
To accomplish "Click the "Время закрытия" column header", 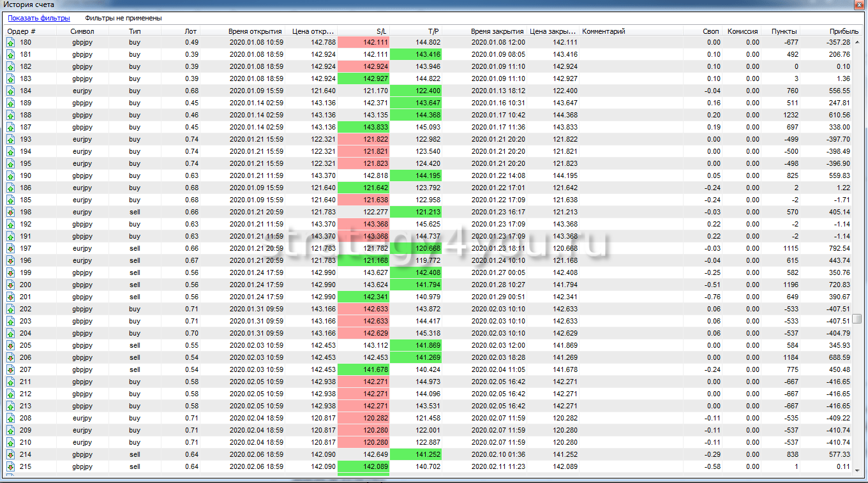I will pyautogui.click(x=497, y=31).
